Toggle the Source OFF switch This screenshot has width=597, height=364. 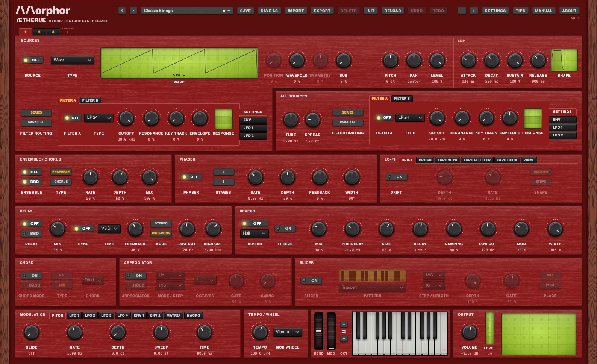32,60
